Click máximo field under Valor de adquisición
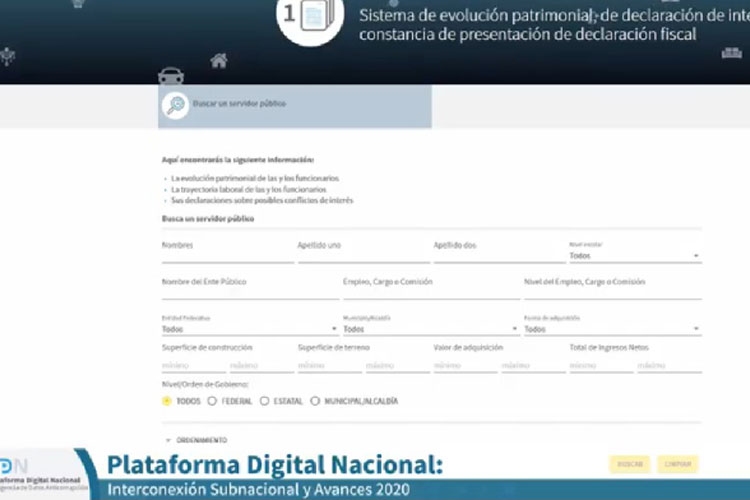The height and width of the screenshot is (500, 750). (x=533, y=366)
